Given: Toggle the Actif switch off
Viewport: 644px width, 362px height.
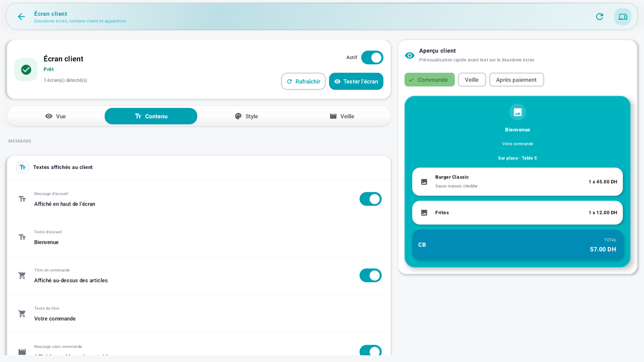Looking at the screenshot, I should [x=372, y=58].
